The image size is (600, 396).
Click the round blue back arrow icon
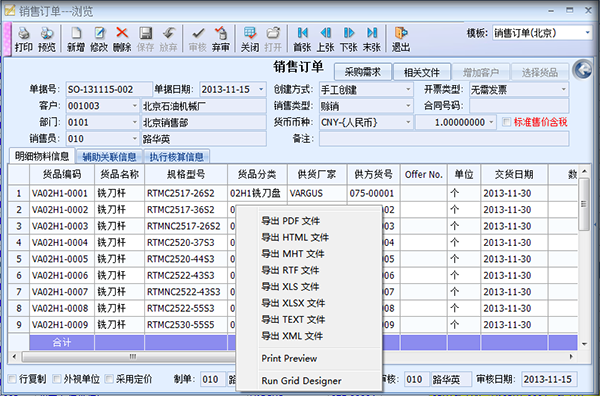coord(582,70)
